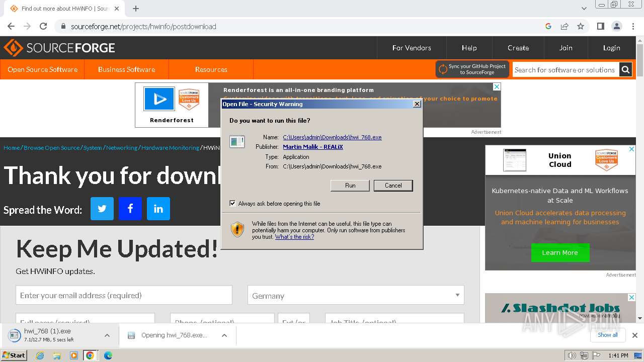
Task: Click the Slashdot Jobs ad
Action: pyautogui.click(x=560, y=308)
